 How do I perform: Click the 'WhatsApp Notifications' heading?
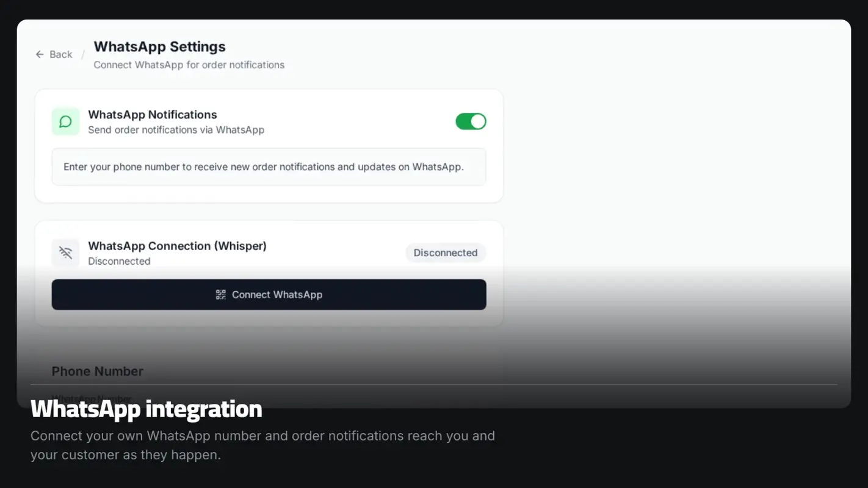tap(153, 114)
